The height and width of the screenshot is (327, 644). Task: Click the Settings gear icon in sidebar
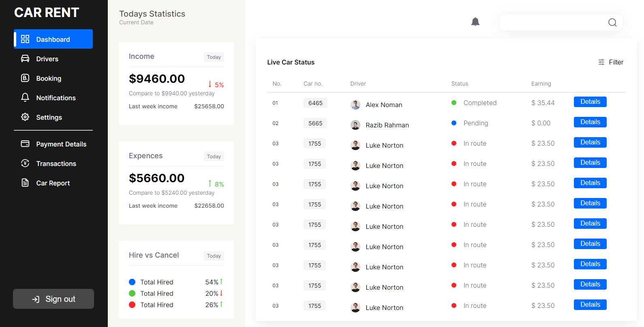pos(25,117)
